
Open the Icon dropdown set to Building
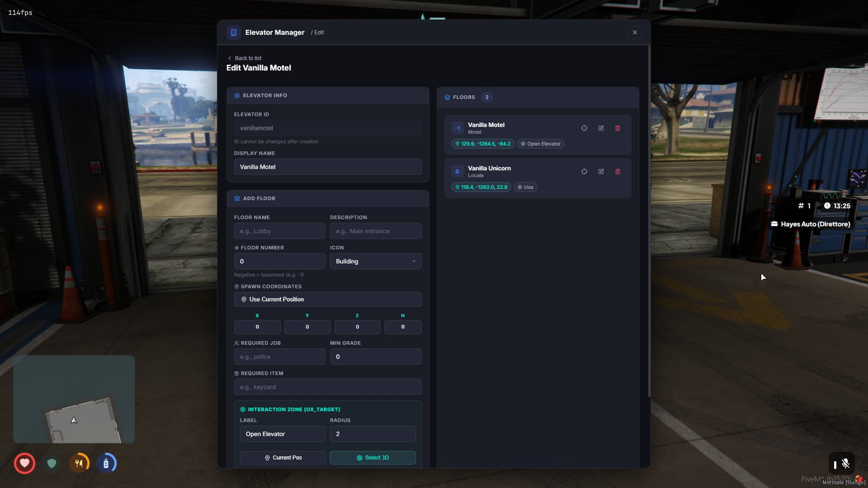coord(375,261)
